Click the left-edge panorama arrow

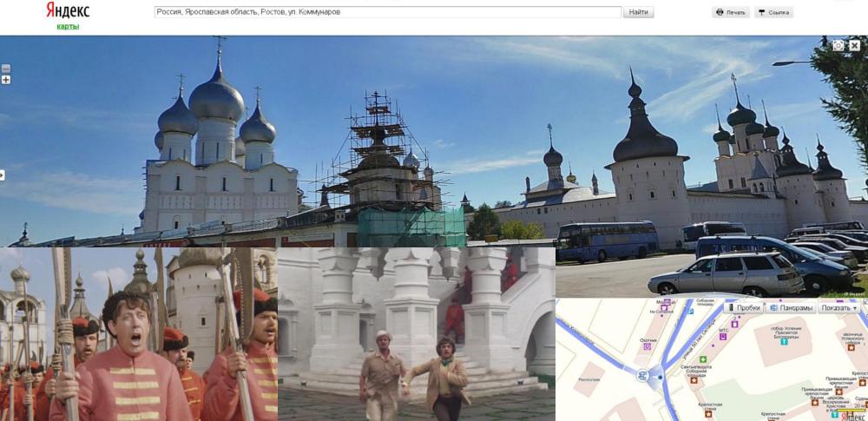pos(3,174)
